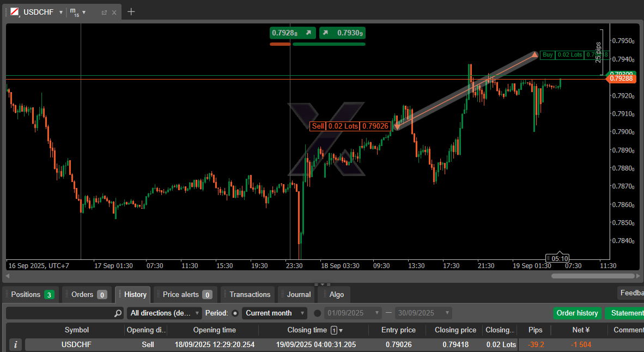Click the chart horizontal scrollbar thumb
This screenshot has height=352, width=644.
[593, 276]
